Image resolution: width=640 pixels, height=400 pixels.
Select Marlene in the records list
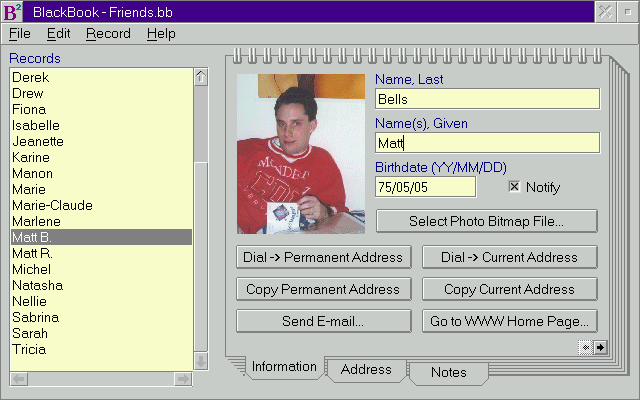point(101,221)
